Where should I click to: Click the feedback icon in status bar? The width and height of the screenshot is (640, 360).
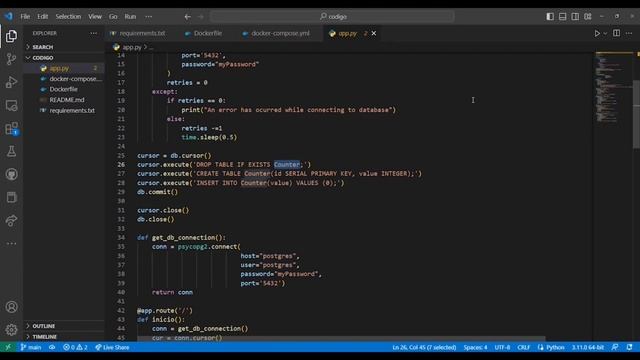pos(615,347)
